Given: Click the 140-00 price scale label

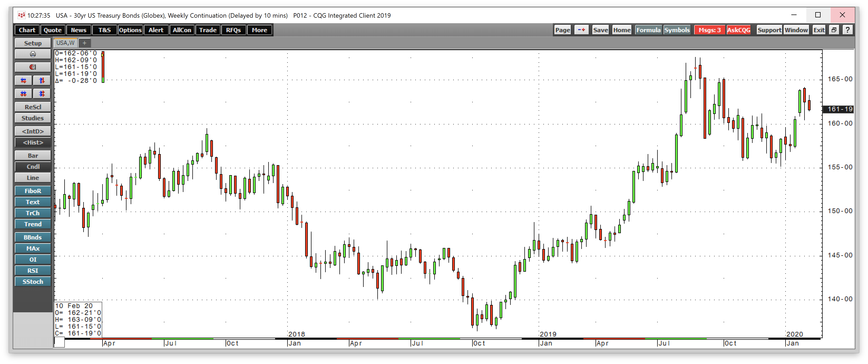Looking at the screenshot, I should [840, 299].
